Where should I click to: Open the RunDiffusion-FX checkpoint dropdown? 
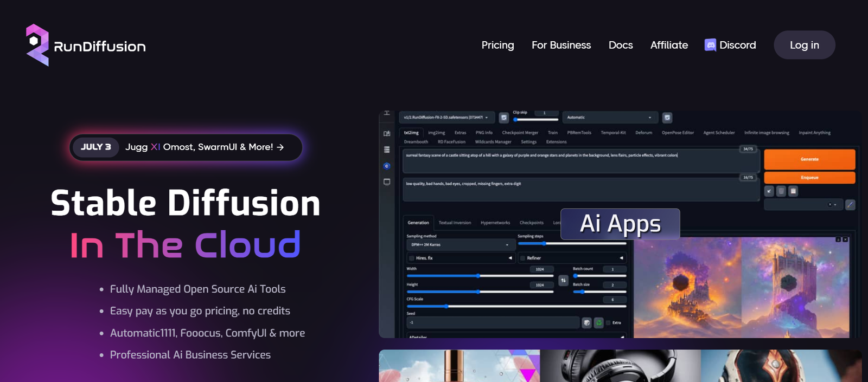(446, 118)
